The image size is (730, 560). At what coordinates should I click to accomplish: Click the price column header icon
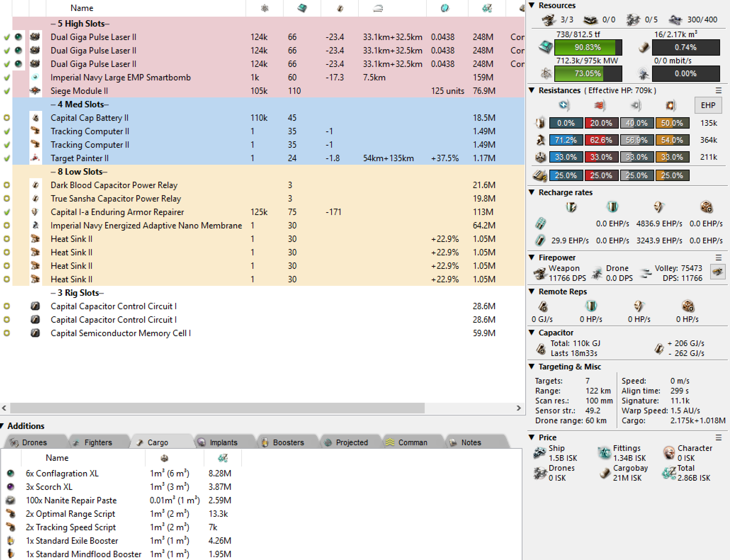coord(487,8)
